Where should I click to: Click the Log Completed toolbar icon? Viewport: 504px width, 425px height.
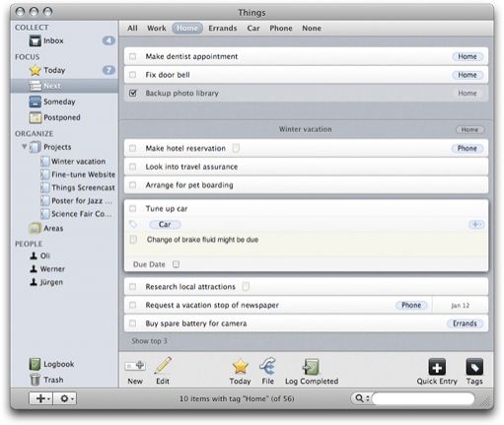click(x=311, y=367)
